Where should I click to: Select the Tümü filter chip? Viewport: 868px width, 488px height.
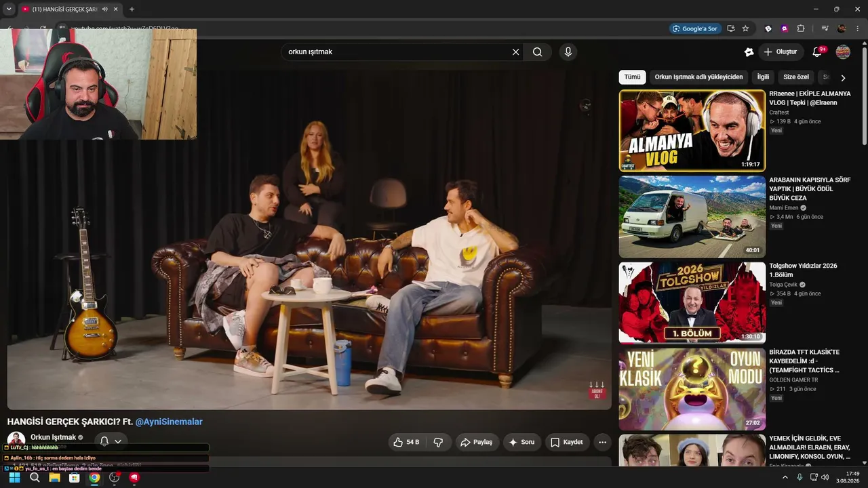632,77
